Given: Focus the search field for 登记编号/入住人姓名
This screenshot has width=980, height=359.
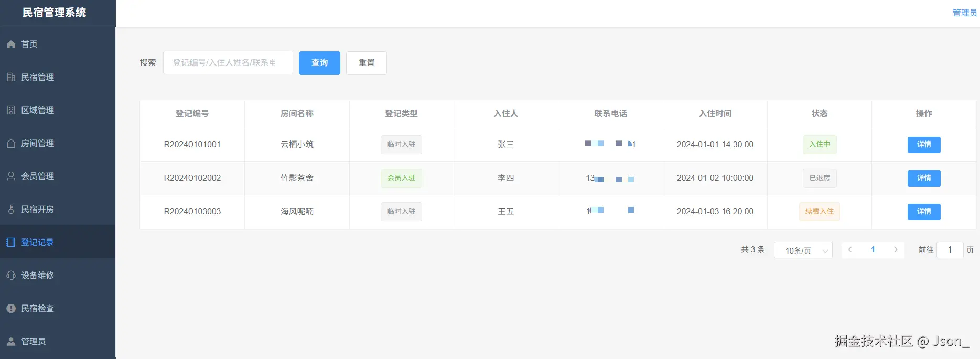Looking at the screenshot, I should click(x=228, y=63).
